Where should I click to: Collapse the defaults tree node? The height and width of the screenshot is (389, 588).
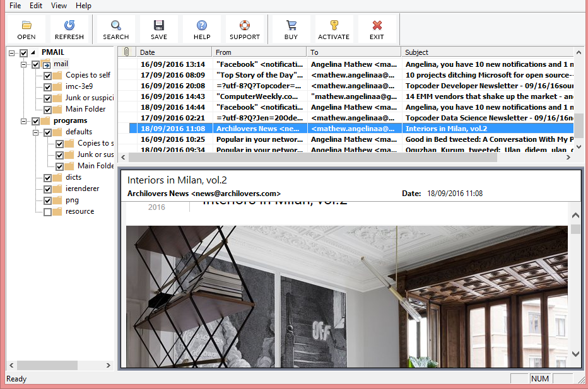tap(35, 132)
